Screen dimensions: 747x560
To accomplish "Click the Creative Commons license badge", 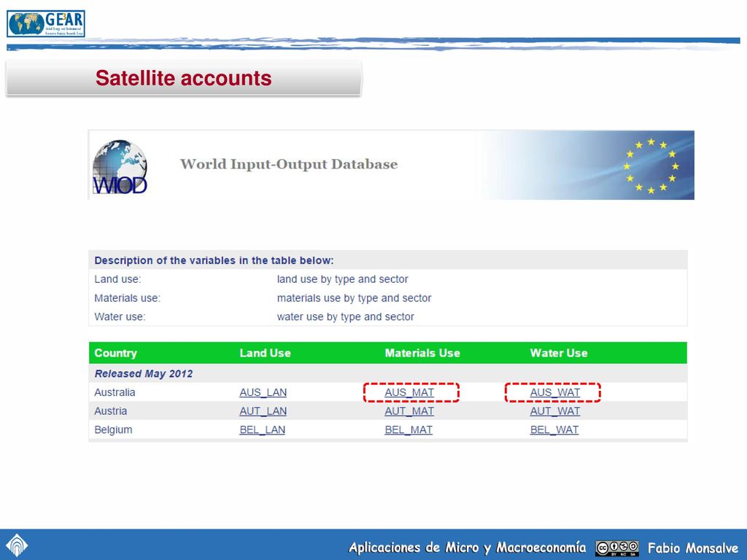I will click(x=617, y=548).
